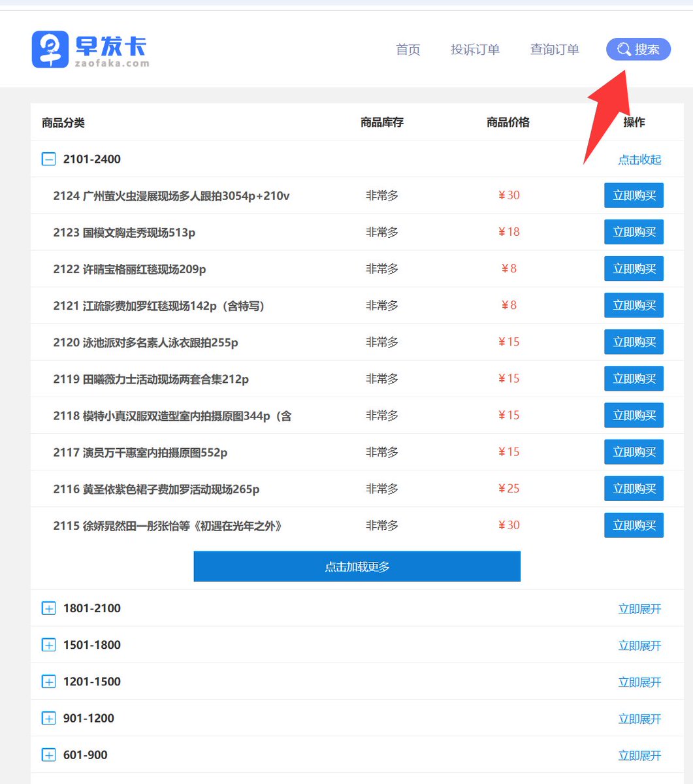Click 立即购买 for item 2118
693x784 pixels.
coord(634,415)
